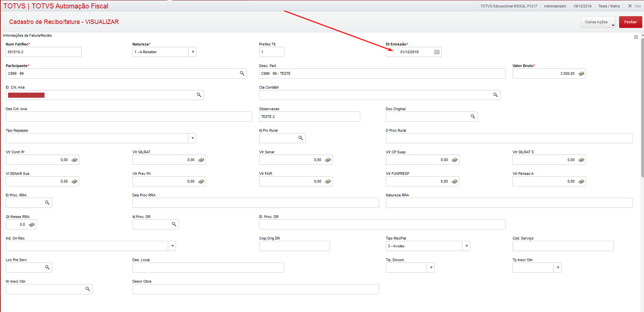The height and width of the screenshot is (312, 644).
Task: Click the Cód. Serviço field
Action: (563, 246)
